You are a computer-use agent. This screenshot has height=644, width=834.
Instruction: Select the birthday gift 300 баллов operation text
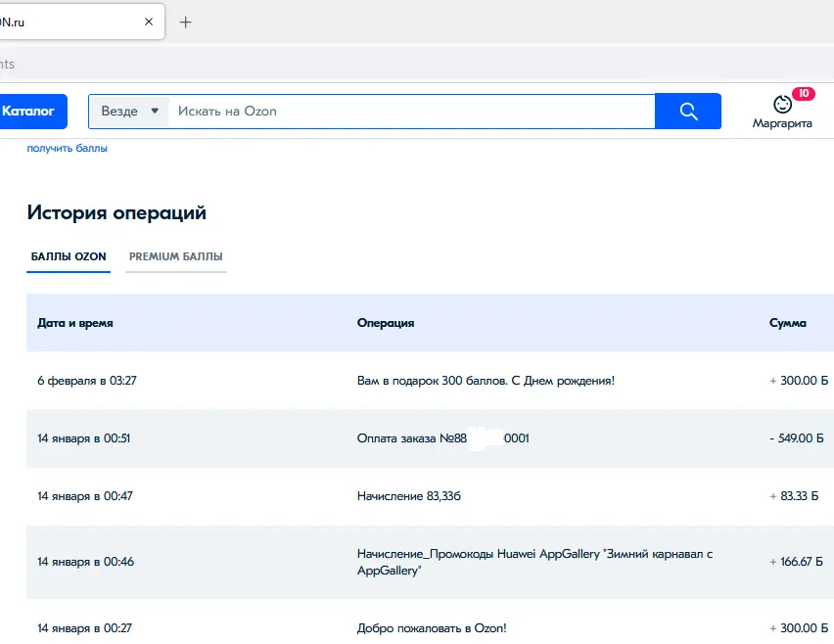point(486,381)
